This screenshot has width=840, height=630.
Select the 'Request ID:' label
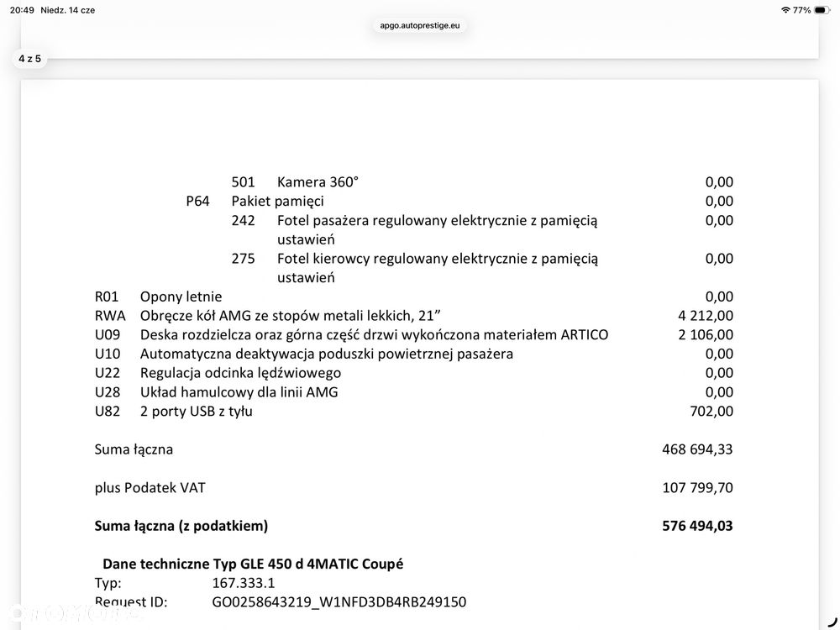[x=131, y=602]
